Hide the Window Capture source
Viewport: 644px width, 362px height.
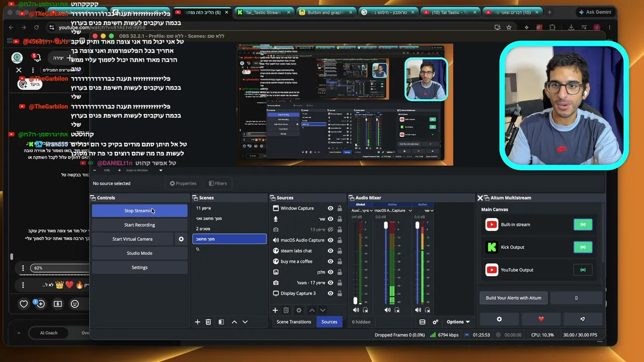click(331, 208)
